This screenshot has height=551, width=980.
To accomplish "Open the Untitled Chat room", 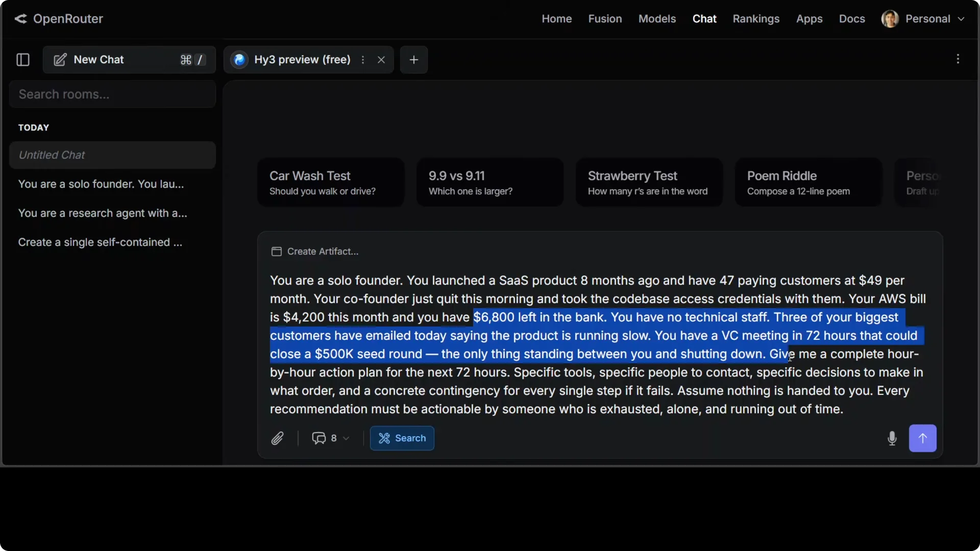I will point(112,155).
